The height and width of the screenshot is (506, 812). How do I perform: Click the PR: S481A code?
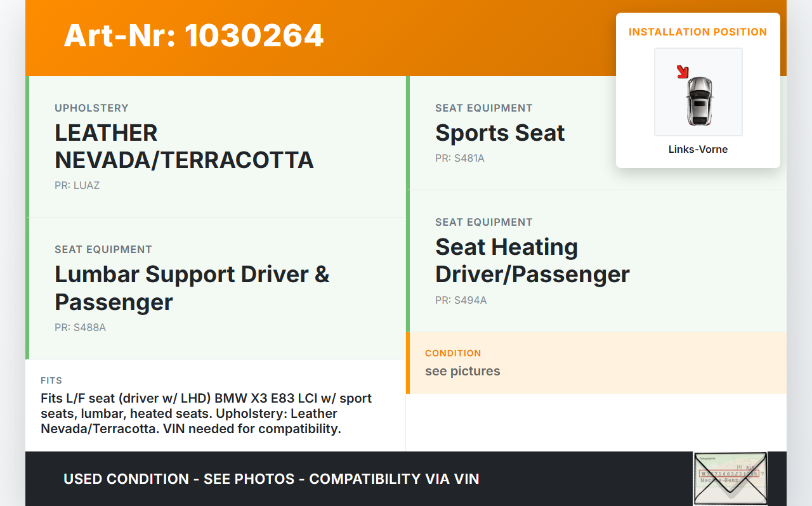click(459, 159)
